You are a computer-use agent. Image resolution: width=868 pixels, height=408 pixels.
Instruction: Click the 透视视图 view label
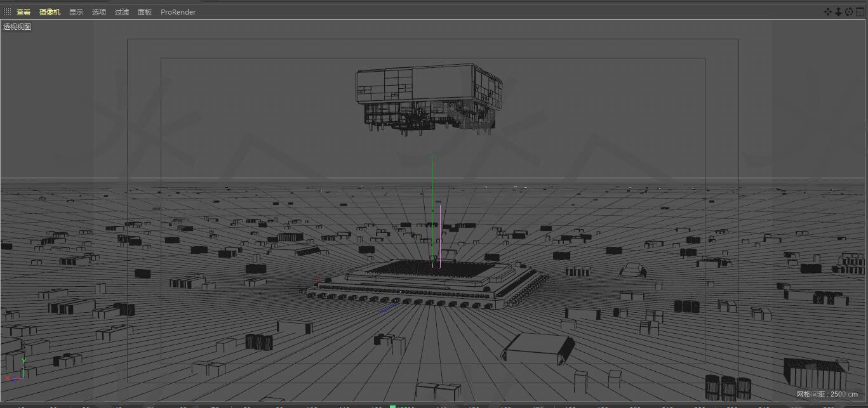(x=16, y=27)
